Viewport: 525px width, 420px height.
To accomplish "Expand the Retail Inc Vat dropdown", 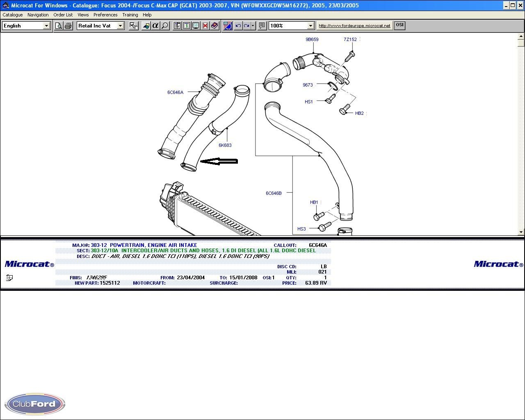I will [120, 26].
